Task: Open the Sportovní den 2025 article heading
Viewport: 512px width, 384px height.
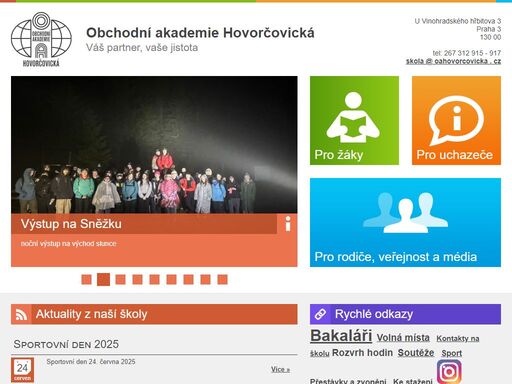Action: click(x=66, y=344)
